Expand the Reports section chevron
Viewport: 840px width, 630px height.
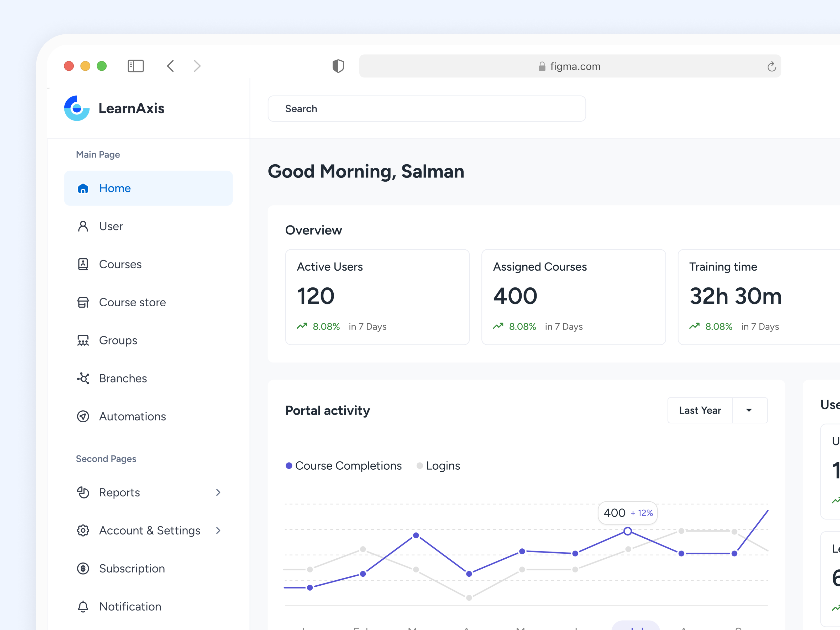point(218,492)
